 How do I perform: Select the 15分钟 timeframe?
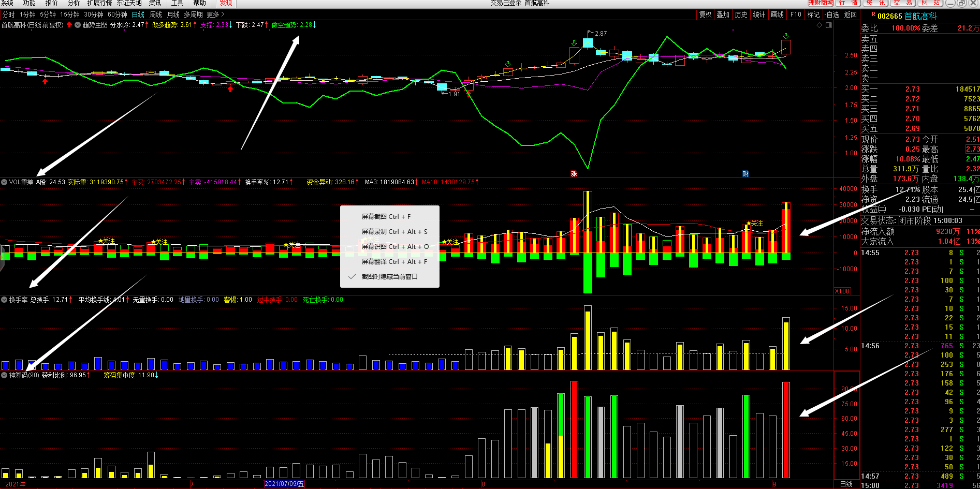click(70, 14)
